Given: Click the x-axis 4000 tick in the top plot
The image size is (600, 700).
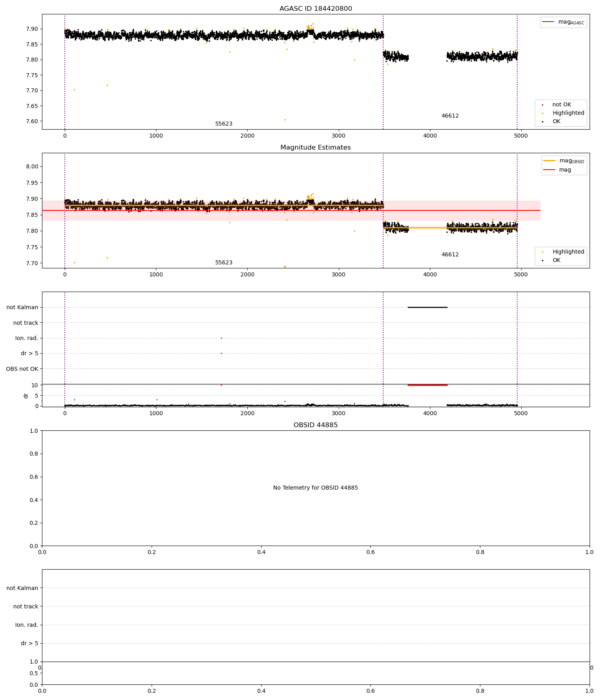Looking at the screenshot, I should coord(430,136).
